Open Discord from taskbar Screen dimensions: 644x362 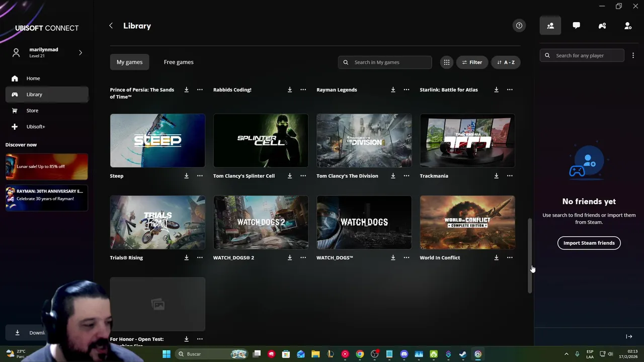[404, 354]
